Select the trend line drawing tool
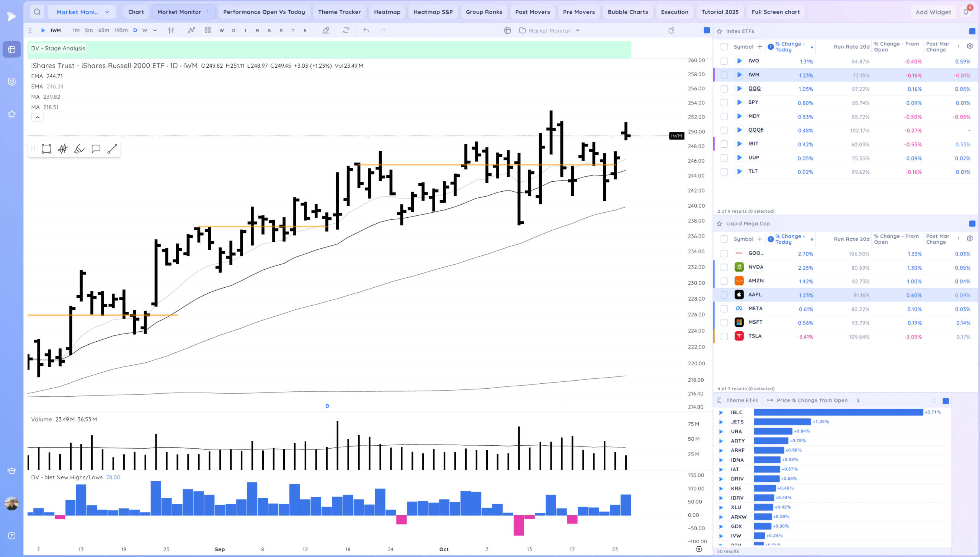This screenshot has width=980, height=557. point(112,149)
